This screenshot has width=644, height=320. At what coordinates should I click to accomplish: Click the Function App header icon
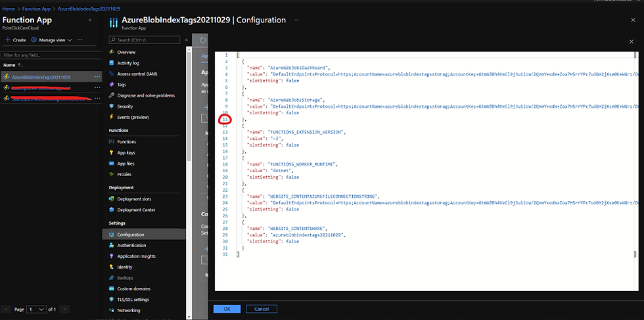pos(113,22)
